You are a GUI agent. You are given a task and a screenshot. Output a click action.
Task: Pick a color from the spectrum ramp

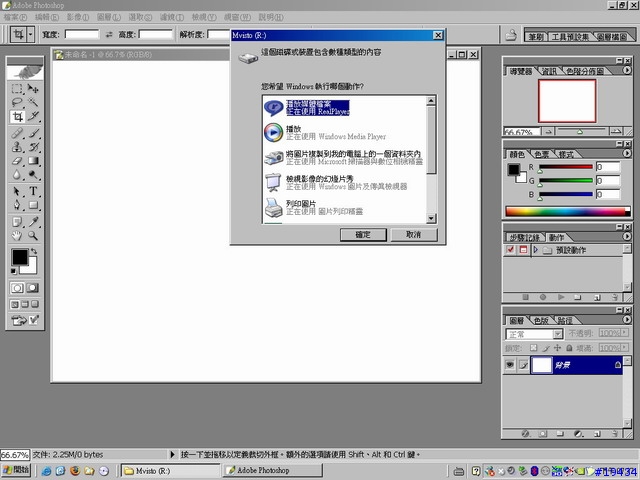[567, 211]
